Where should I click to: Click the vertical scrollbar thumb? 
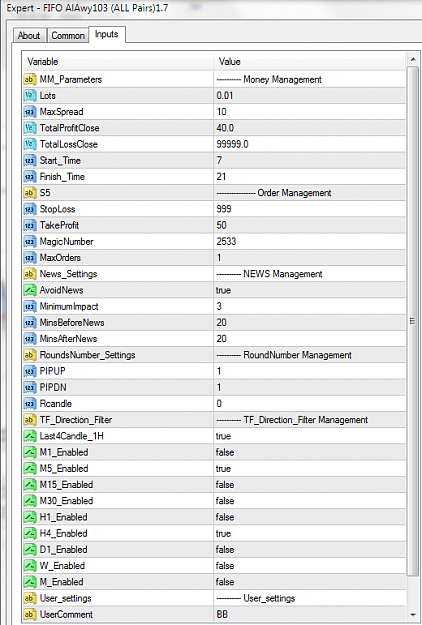pyautogui.click(x=413, y=321)
